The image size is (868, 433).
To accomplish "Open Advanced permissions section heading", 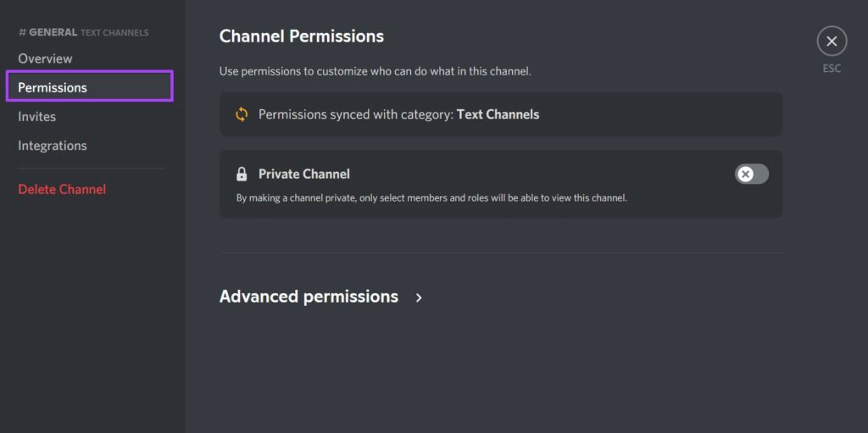I will coord(309,297).
